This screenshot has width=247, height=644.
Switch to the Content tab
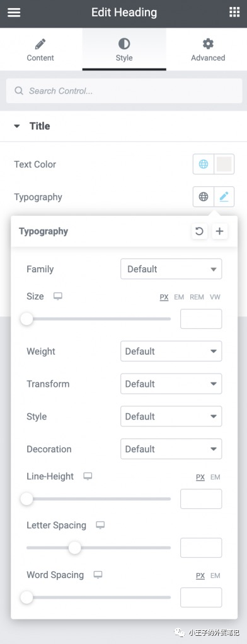[40, 49]
